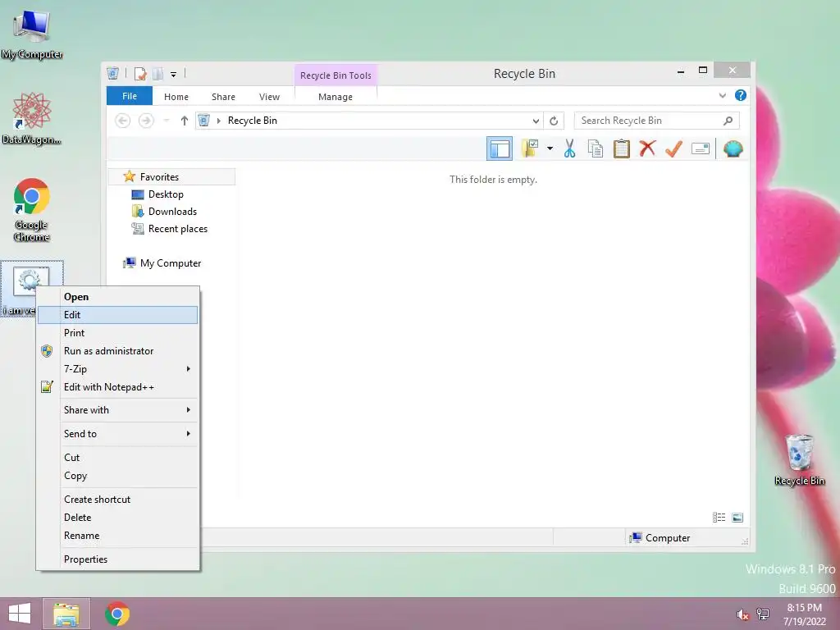Viewport: 840px width, 630px height.
Task: Choose Create shortcut from the context menu
Action: [118, 500]
